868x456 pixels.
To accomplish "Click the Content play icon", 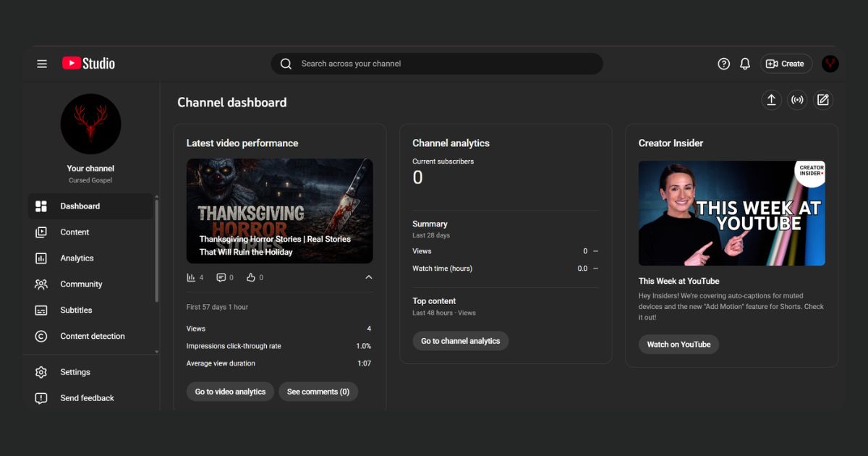I will tap(41, 232).
